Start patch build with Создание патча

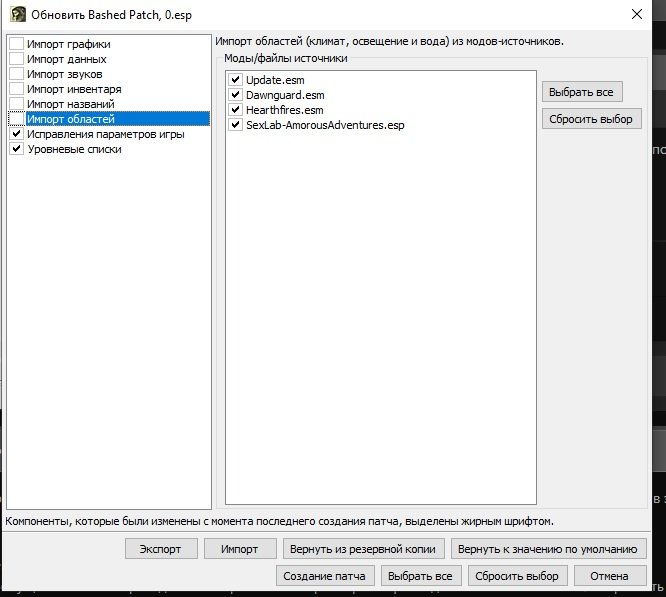click(x=326, y=576)
